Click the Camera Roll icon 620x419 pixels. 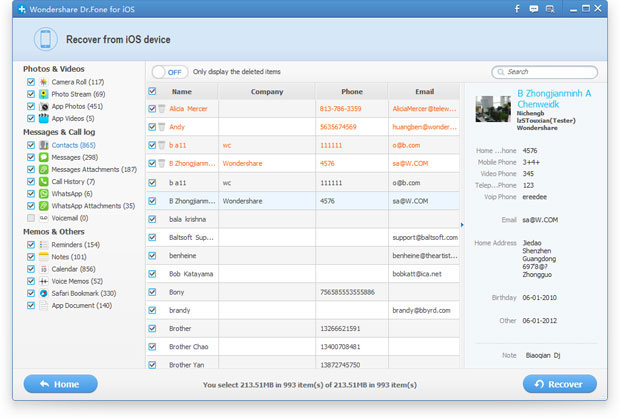coord(43,82)
